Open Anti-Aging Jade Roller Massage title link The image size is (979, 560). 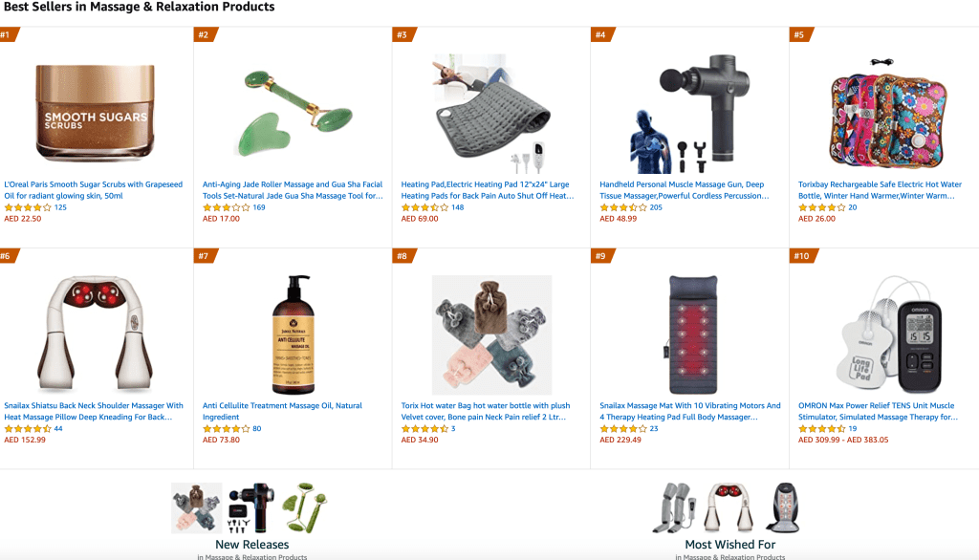(293, 190)
